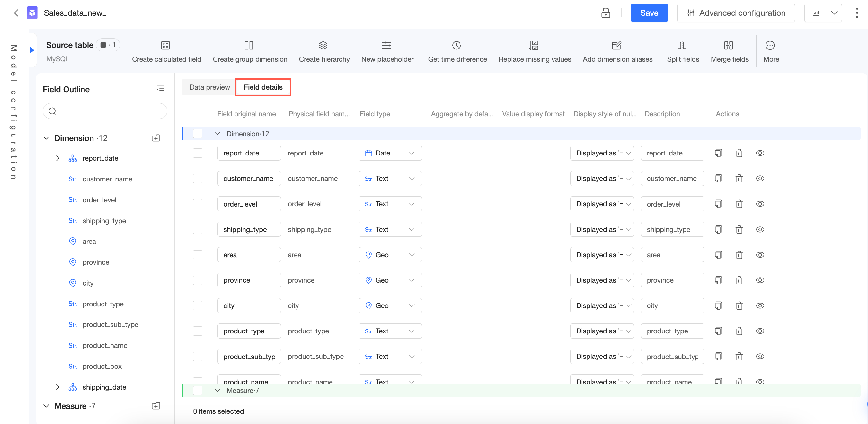Click Create calculated field tool
Viewport: 868px width, 424px height.
point(166,52)
